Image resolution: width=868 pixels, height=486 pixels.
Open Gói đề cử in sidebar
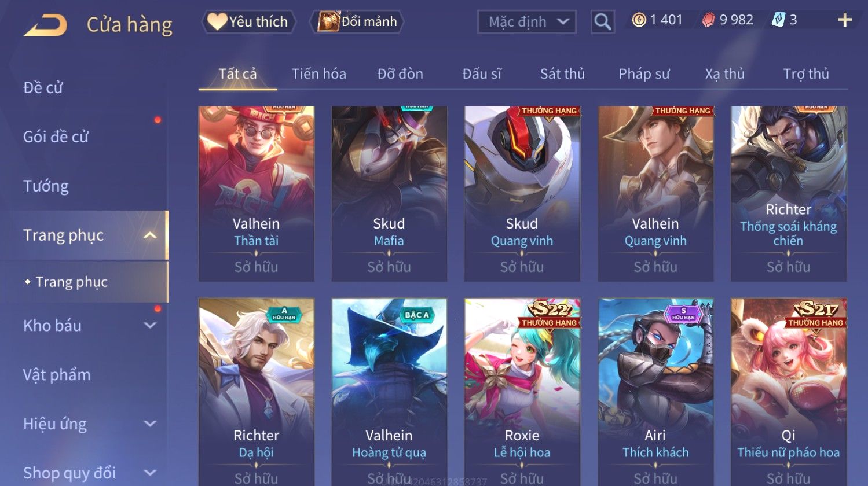(x=56, y=137)
